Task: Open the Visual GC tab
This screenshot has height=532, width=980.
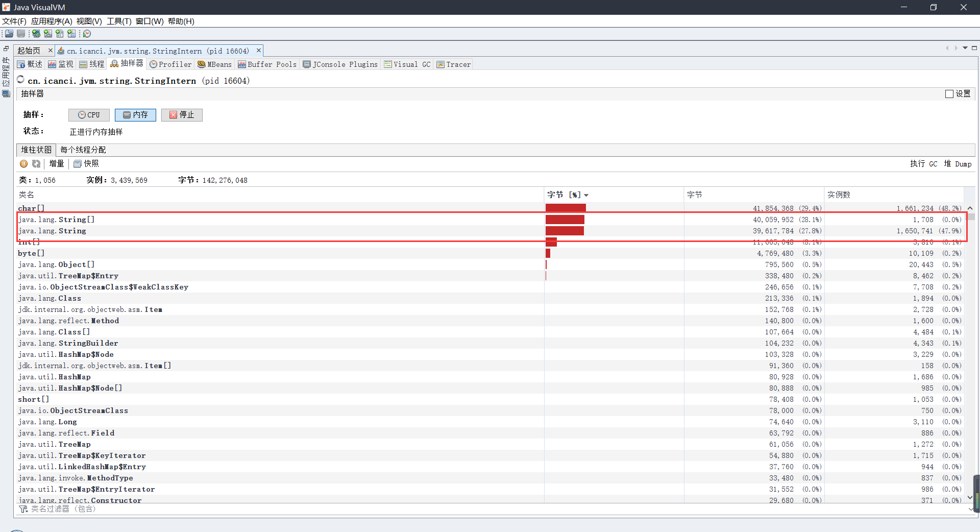Action: coord(407,64)
